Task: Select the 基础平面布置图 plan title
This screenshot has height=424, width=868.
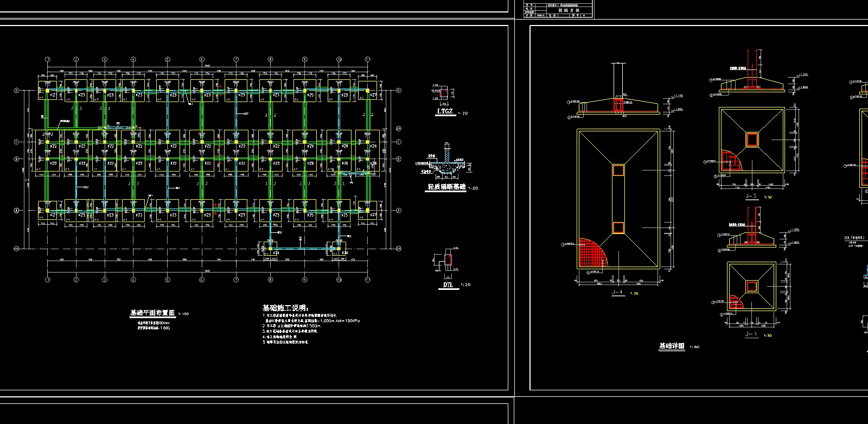Action: tap(152, 313)
